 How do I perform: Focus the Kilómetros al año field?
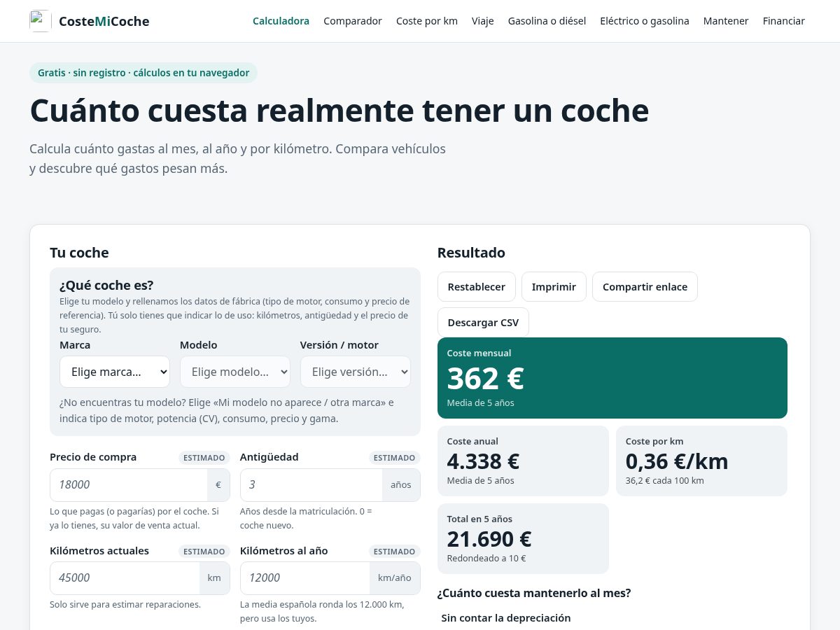pyautogui.click(x=305, y=577)
